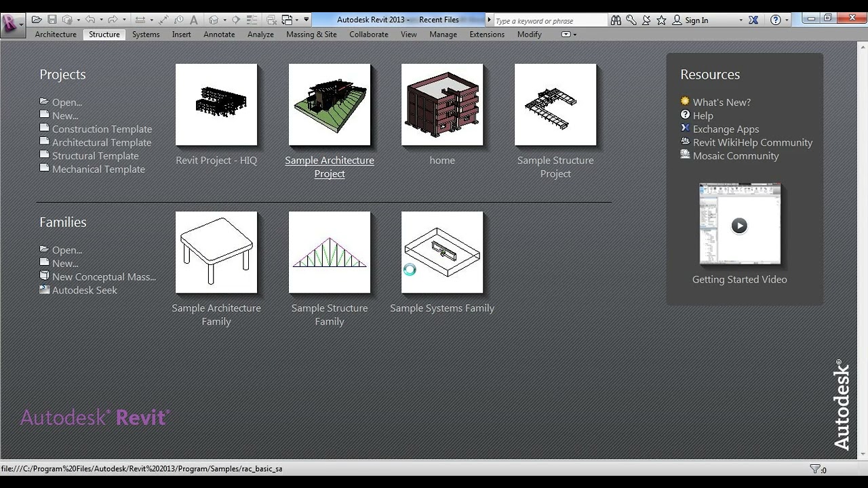
Task: Open Customize Quick Access Toolbar dropdown
Action: 307,19
